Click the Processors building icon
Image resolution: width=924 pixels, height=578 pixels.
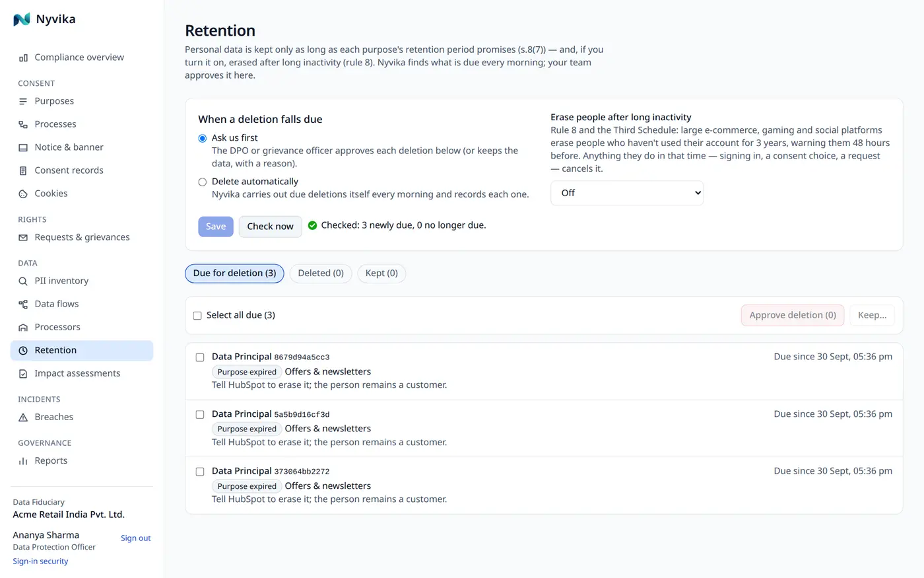point(23,327)
